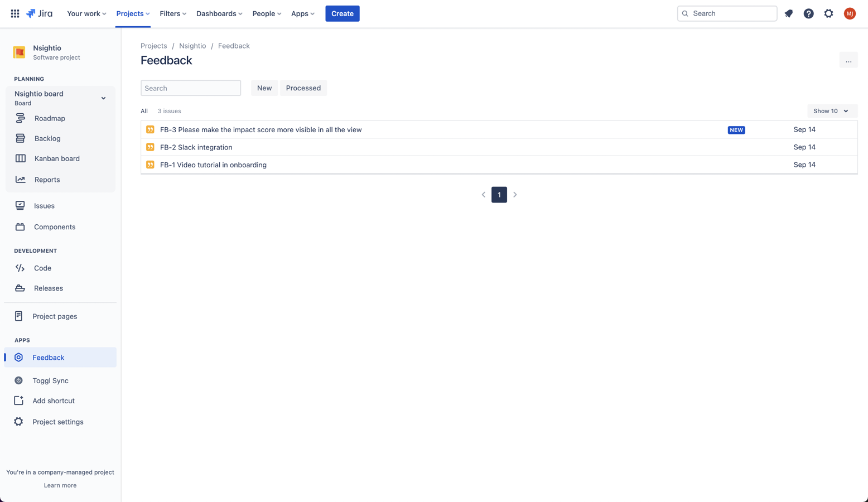Click the NEW badge on FB-3
Viewport: 868px width, 502px height.
coord(736,130)
